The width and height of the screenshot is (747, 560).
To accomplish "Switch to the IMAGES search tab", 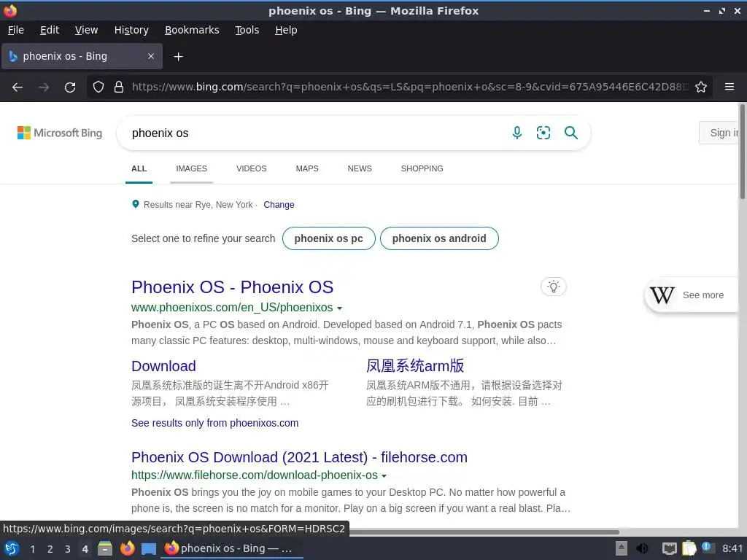I will 192,168.
